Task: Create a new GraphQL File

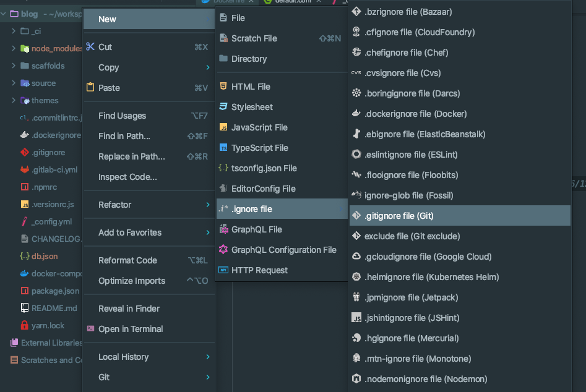Action: coord(282,229)
